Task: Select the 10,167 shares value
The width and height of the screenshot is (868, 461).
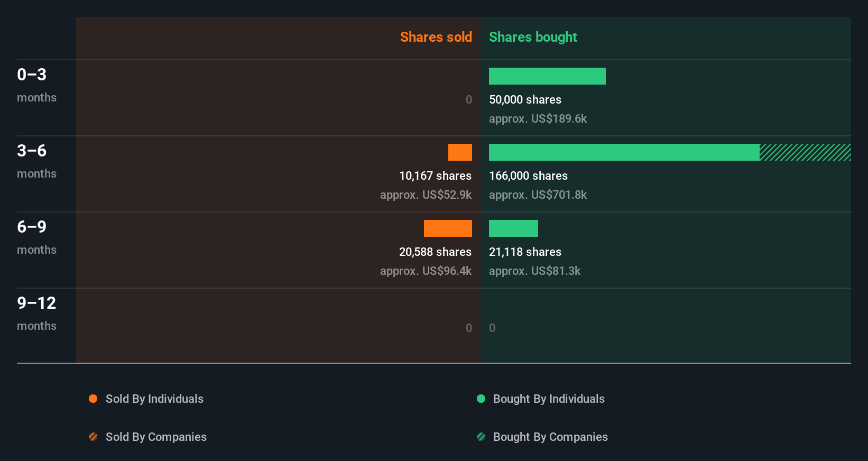Action: click(435, 176)
